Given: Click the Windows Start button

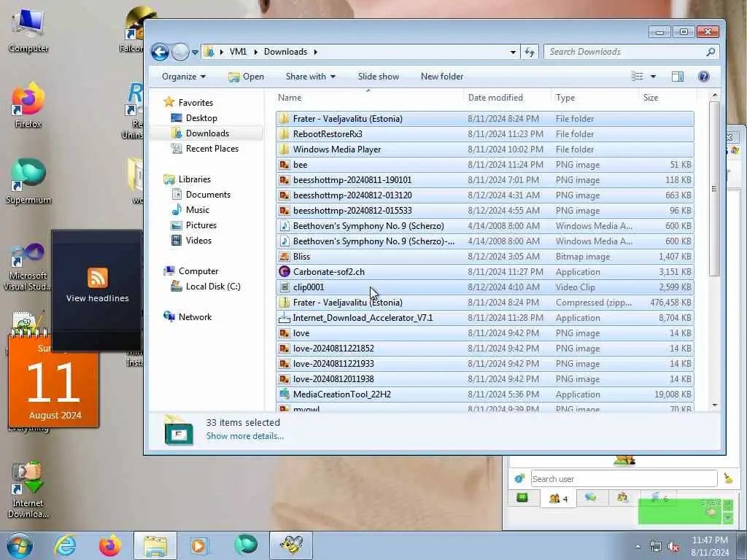Looking at the screenshot, I should (x=20, y=545).
